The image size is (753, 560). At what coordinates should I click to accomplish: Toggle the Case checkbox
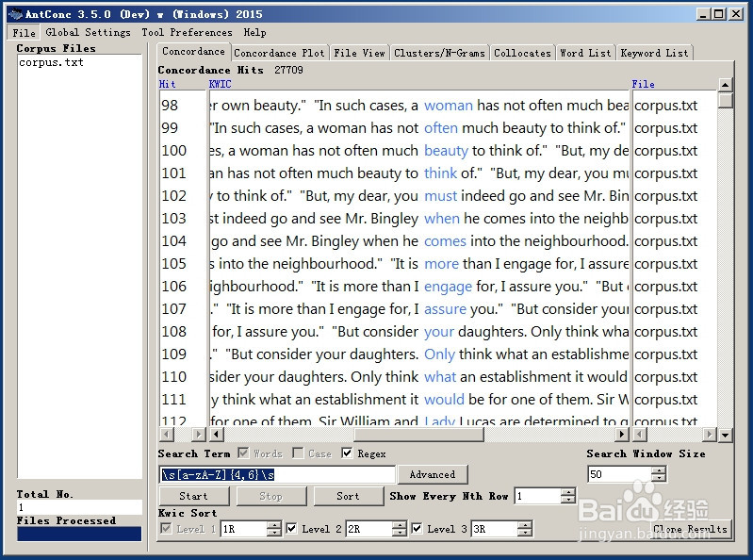(x=298, y=453)
